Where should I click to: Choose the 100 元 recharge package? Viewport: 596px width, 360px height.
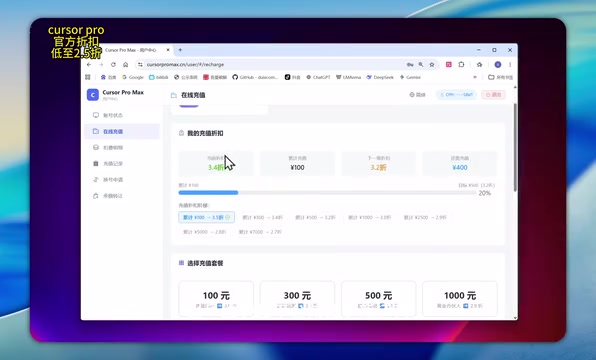[216, 299]
